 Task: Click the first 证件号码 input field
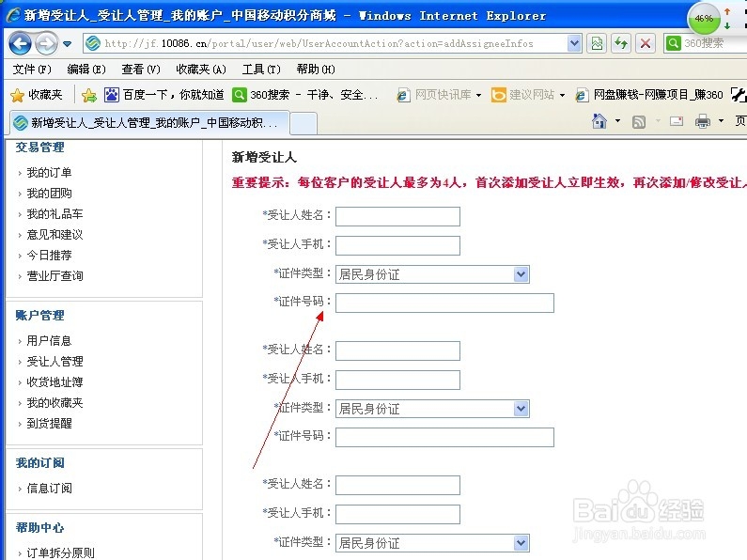tap(445, 303)
